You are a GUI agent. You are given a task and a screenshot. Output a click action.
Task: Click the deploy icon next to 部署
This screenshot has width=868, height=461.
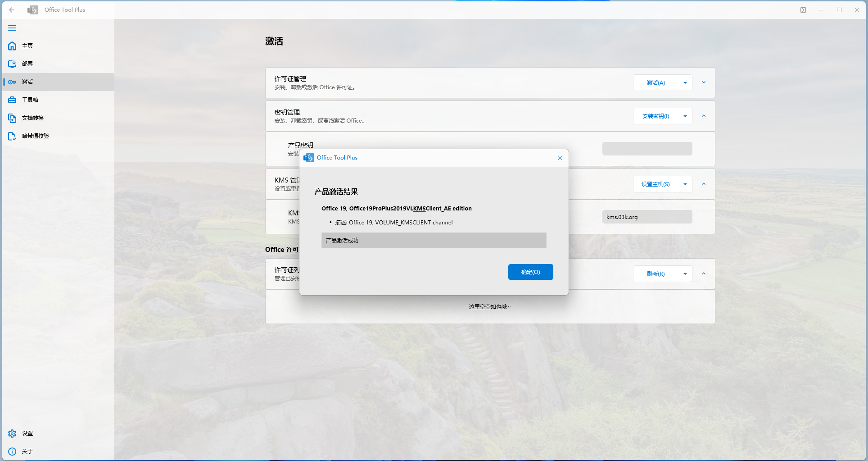click(12, 64)
